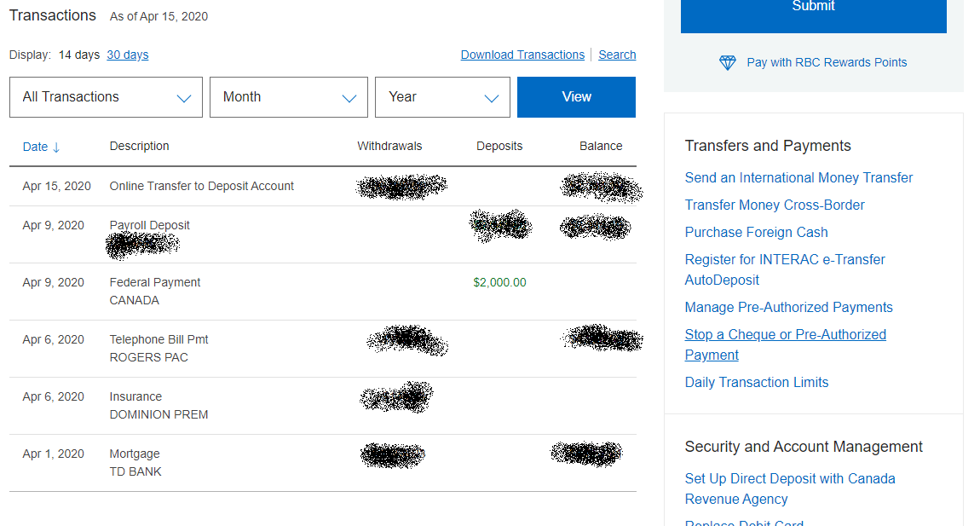Viewport: 980px width, 526px height.
Task: Sort transactions by Date column
Action: pos(41,147)
